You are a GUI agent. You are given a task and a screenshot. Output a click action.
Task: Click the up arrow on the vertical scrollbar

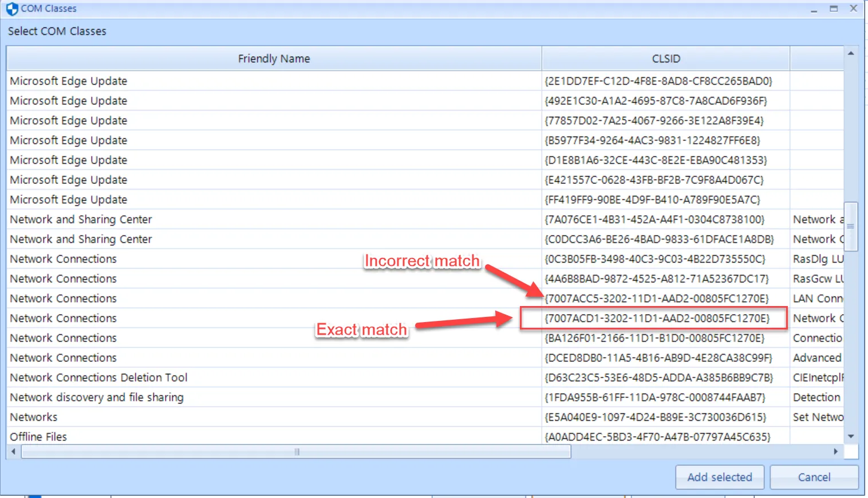(x=851, y=52)
